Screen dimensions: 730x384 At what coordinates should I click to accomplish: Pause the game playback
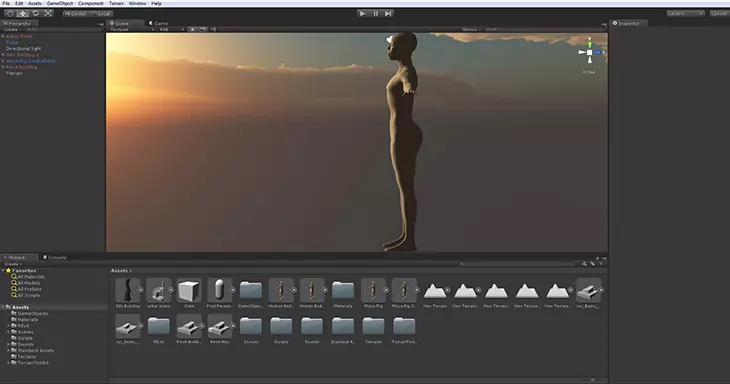pyautogui.click(x=375, y=13)
